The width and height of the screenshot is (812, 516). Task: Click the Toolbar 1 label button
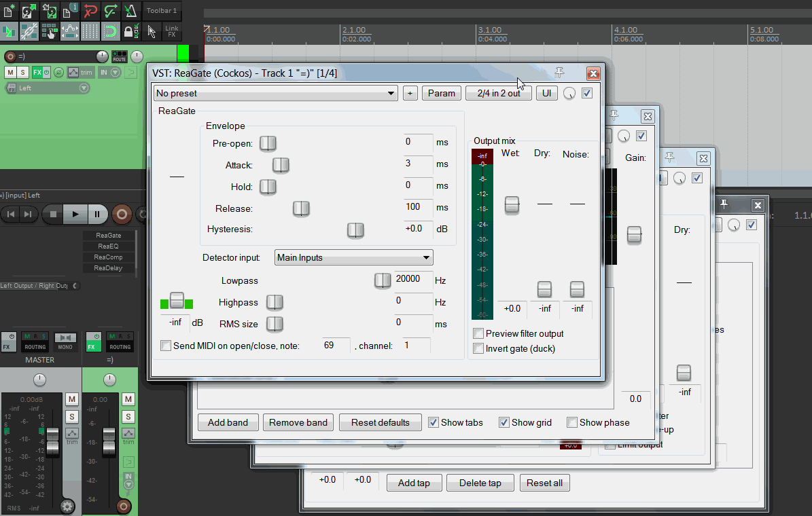[x=161, y=10]
